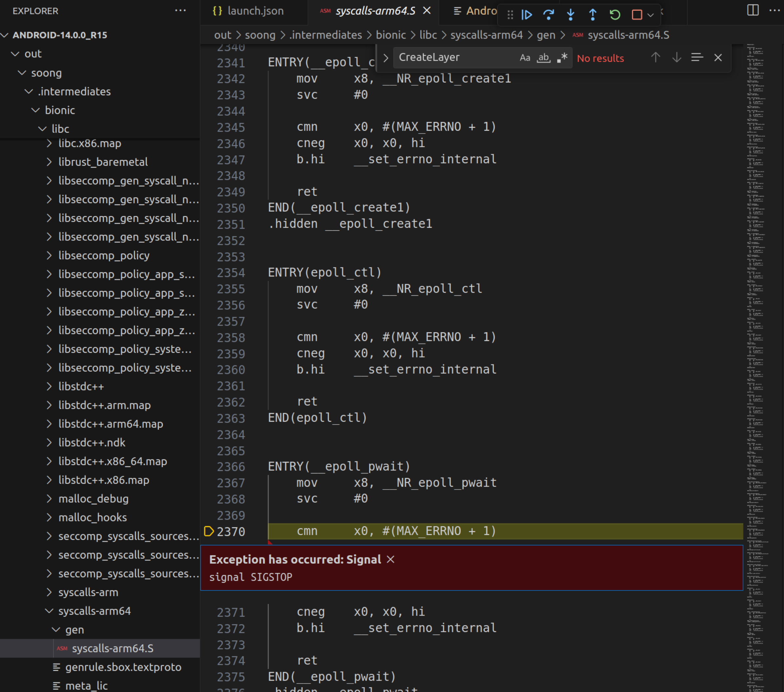Toggle Match Case in find widget
Viewport: 784px width, 692px height.
click(x=525, y=58)
